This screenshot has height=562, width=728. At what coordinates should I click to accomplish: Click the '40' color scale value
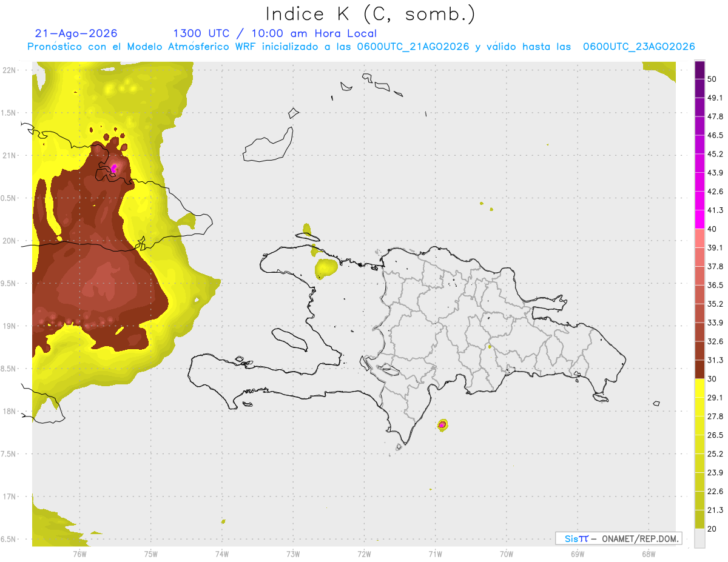[x=713, y=229]
